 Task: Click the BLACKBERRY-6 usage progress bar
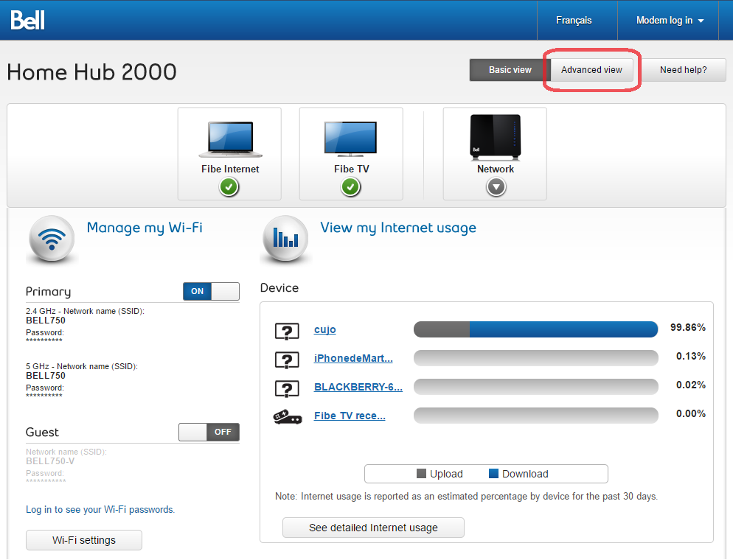pos(535,387)
